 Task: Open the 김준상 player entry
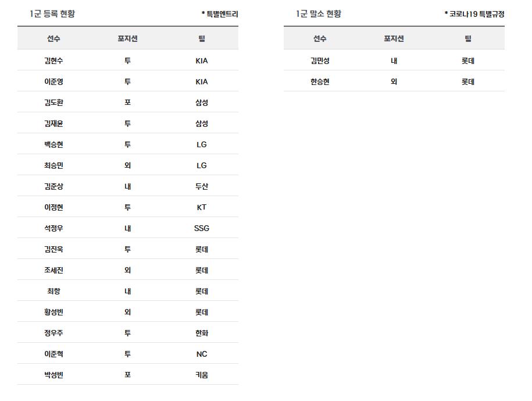point(53,186)
